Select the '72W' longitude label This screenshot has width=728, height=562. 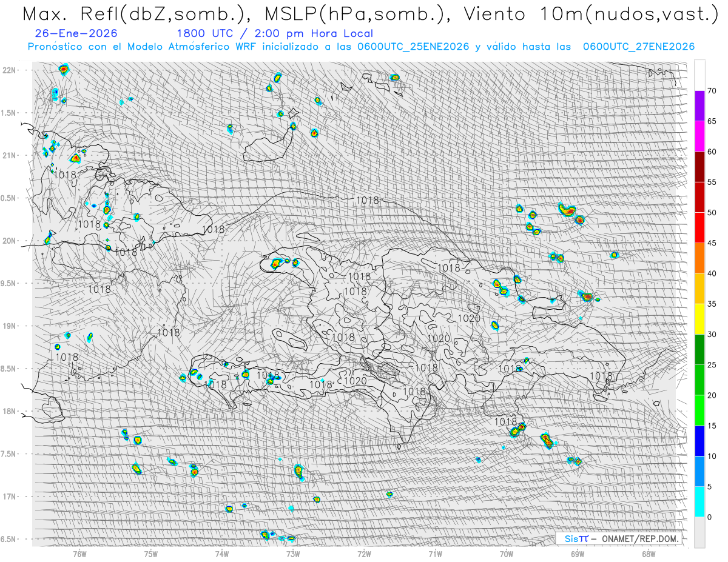point(364,553)
